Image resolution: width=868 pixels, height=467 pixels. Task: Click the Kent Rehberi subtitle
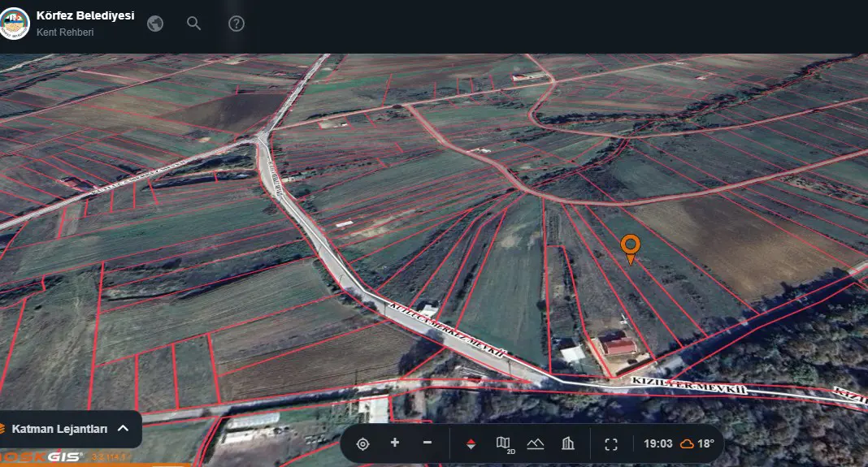[x=65, y=32]
